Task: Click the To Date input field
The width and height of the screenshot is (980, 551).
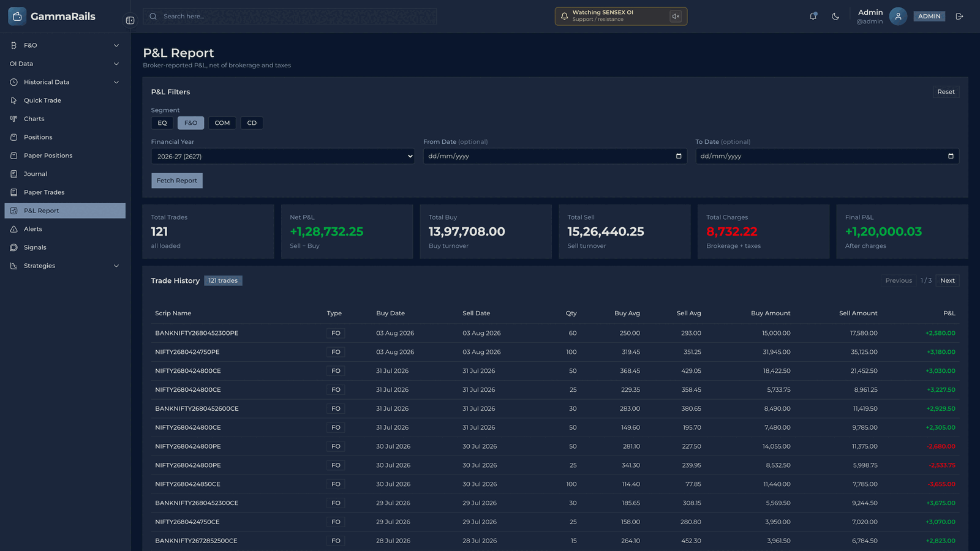Action: (827, 156)
